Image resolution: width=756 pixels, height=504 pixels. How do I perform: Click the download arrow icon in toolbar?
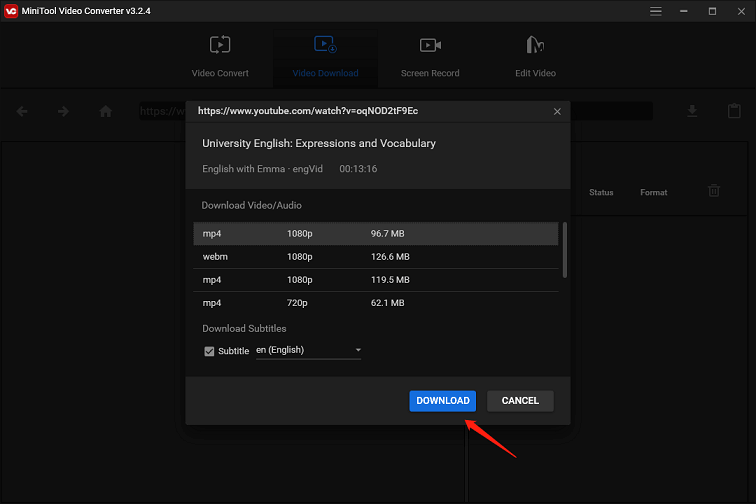click(692, 111)
